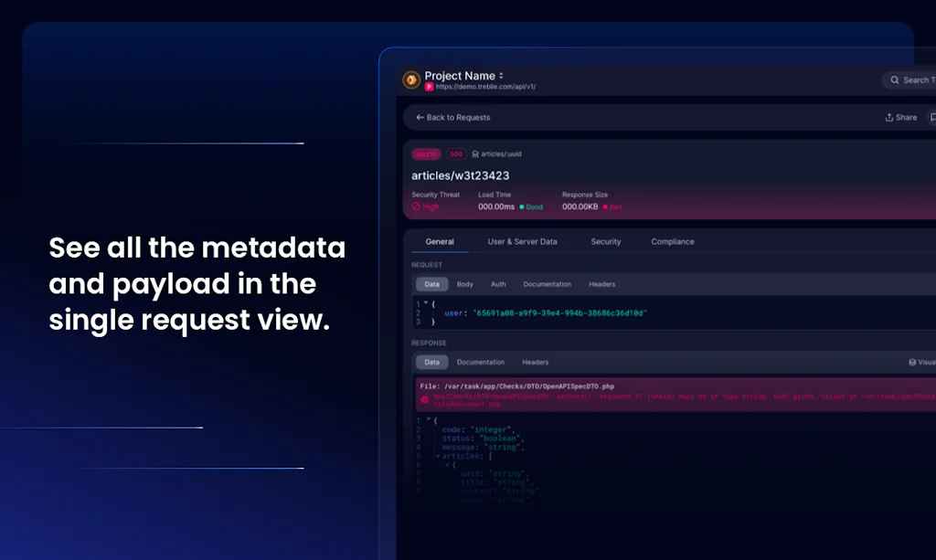Switch to the General tab
The image size is (936, 560).
point(440,241)
